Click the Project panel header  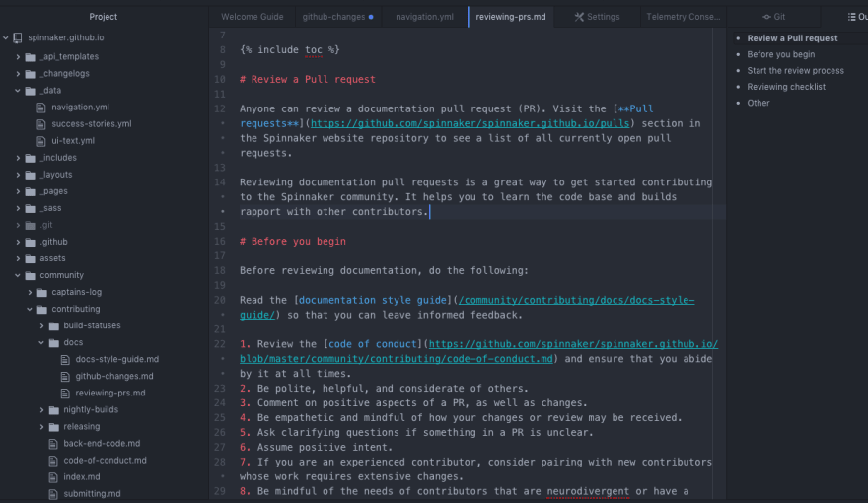(103, 17)
